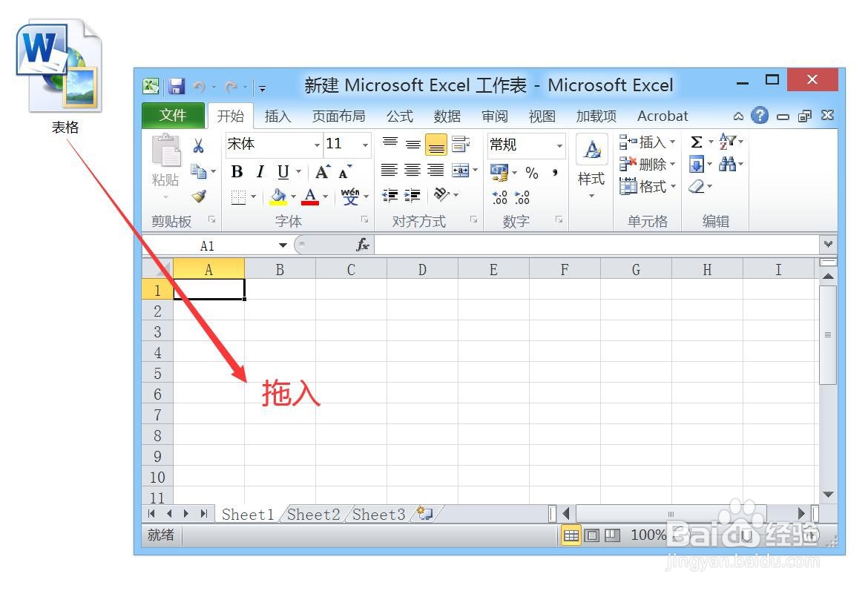Open the 文件 File tab
The image size is (868, 591).
coord(174,116)
